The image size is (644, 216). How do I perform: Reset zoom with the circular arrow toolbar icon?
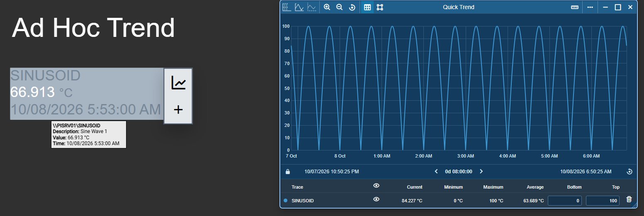click(x=352, y=7)
